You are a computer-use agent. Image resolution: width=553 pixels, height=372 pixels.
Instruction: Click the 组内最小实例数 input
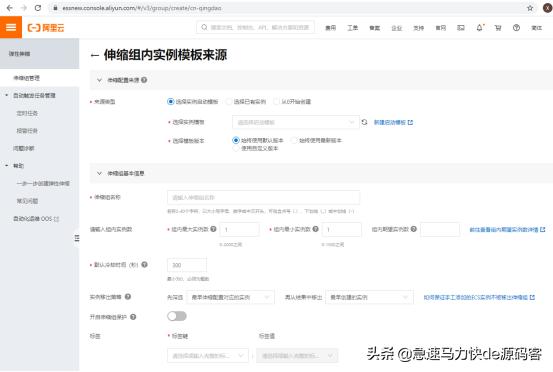click(x=342, y=229)
